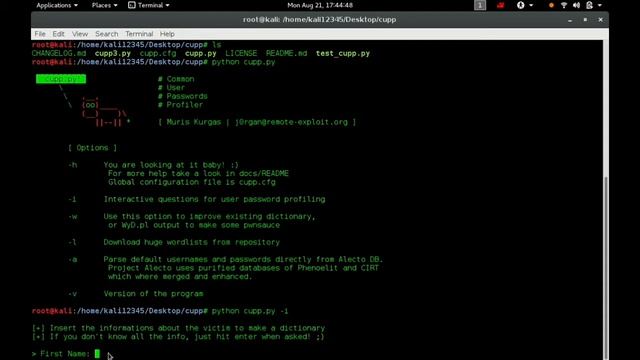The image size is (640, 360).
Task: Open the View menu in the terminal
Action: (80, 34)
